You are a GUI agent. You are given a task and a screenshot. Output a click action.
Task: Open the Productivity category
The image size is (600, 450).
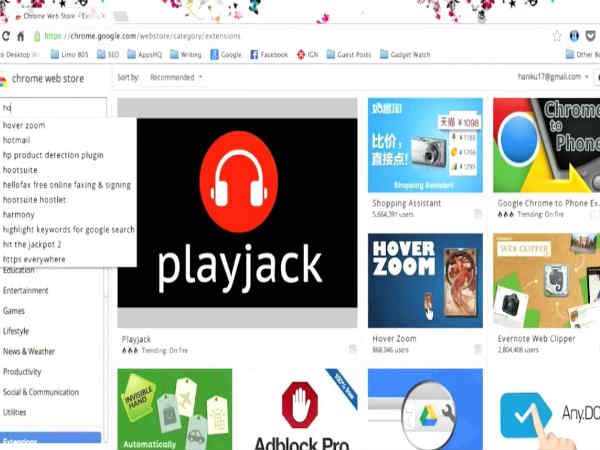coord(22,372)
